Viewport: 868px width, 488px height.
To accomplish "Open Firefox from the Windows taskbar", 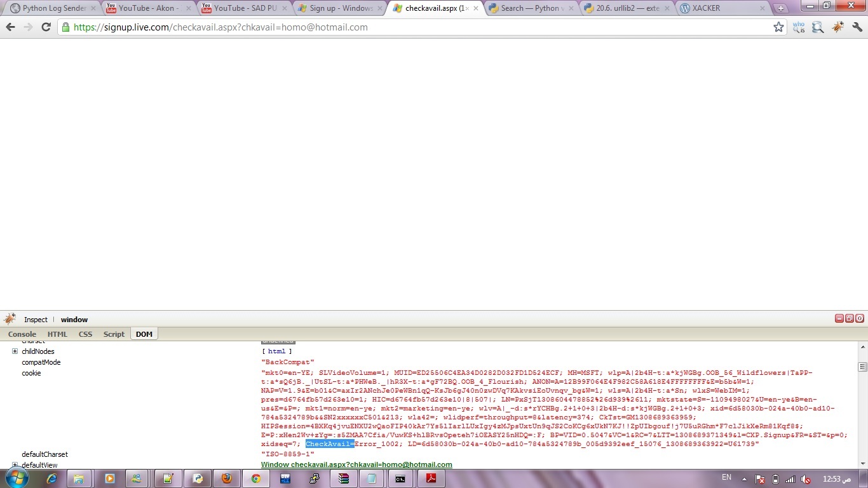I will [x=227, y=478].
